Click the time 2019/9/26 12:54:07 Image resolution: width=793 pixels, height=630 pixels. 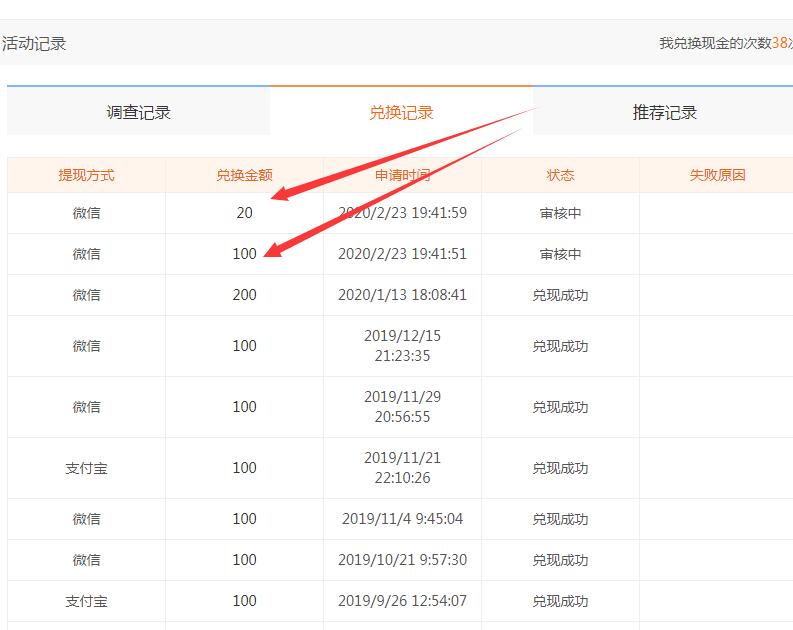(403, 601)
